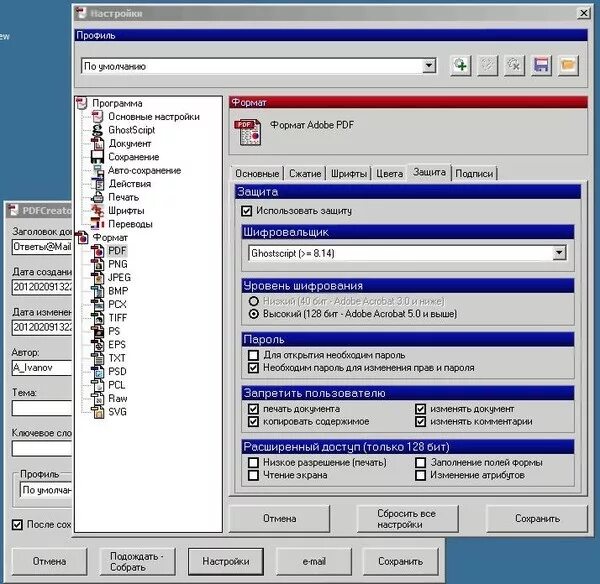The height and width of the screenshot is (584, 600).
Task: Select the Формат tree root node
Action: click(x=110, y=237)
